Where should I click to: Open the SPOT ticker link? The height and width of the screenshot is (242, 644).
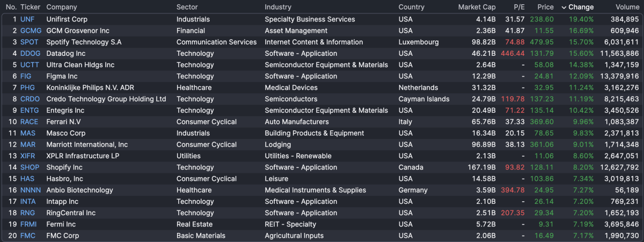click(x=30, y=42)
